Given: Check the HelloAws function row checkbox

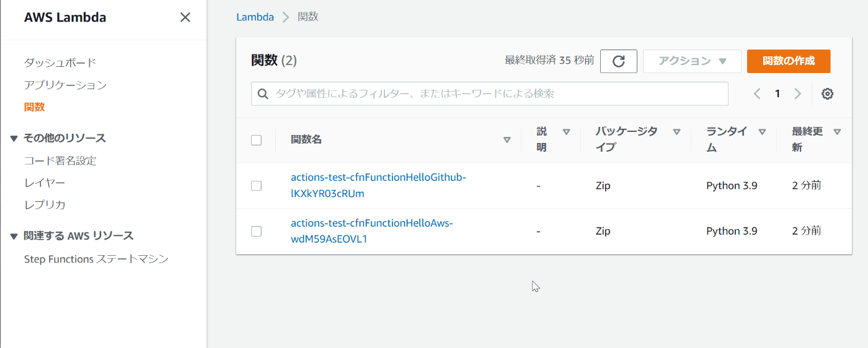Looking at the screenshot, I should click(x=256, y=231).
